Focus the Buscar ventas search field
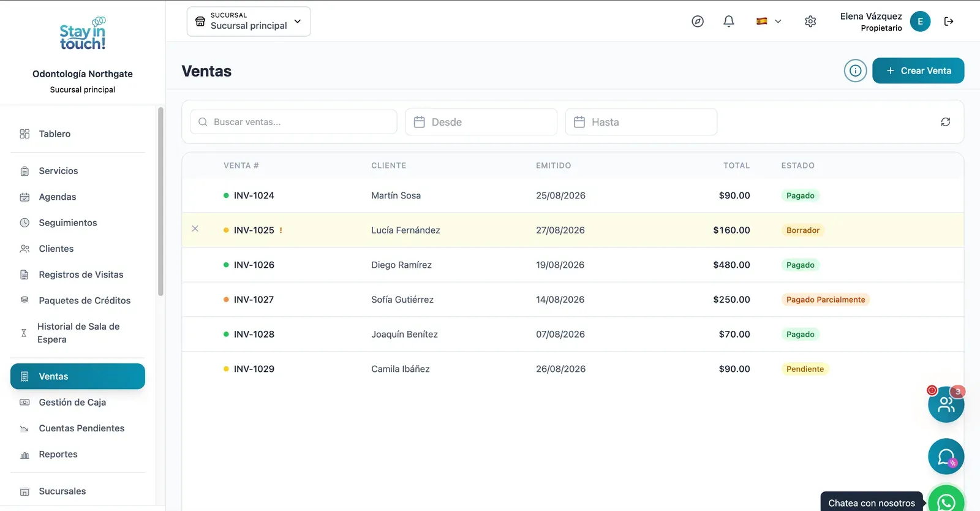Image resolution: width=980 pixels, height=511 pixels. coord(293,122)
